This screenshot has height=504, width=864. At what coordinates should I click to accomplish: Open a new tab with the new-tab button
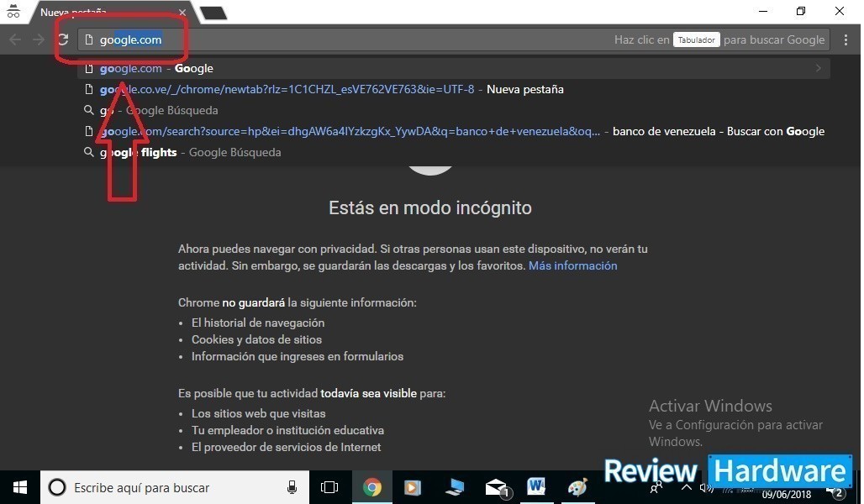pyautogui.click(x=213, y=13)
